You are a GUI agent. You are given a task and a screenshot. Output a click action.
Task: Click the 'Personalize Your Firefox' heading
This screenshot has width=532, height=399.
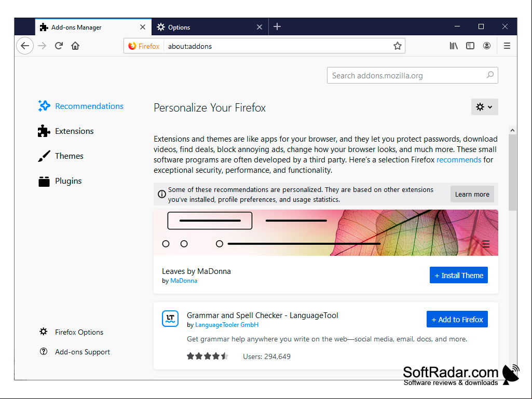pyautogui.click(x=209, y=107)
